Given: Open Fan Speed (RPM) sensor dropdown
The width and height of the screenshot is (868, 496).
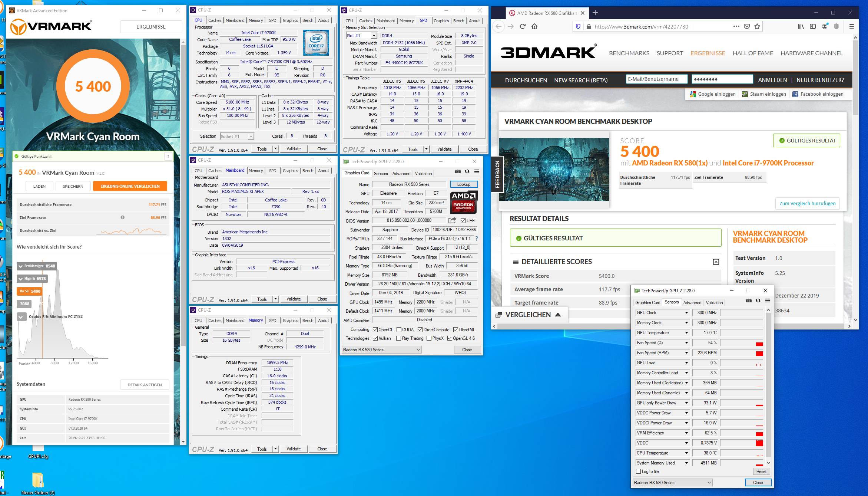Looking at the screenshot, I should pyautogui.click(x=686, y=353).
